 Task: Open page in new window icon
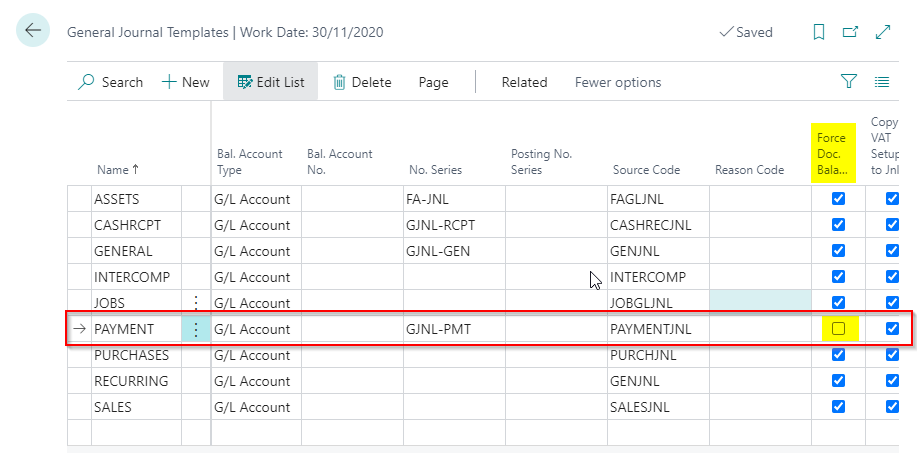(x=850, y=32)
